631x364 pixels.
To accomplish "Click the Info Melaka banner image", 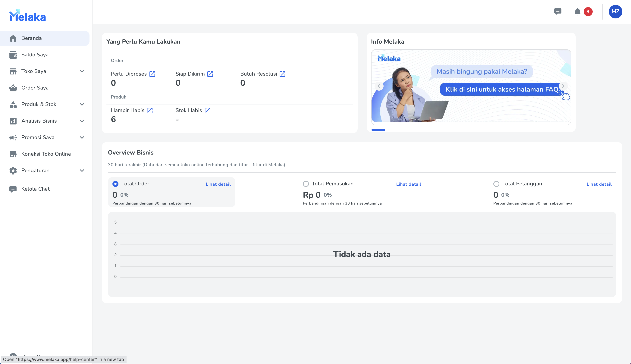I will click(x=471, y=86).
